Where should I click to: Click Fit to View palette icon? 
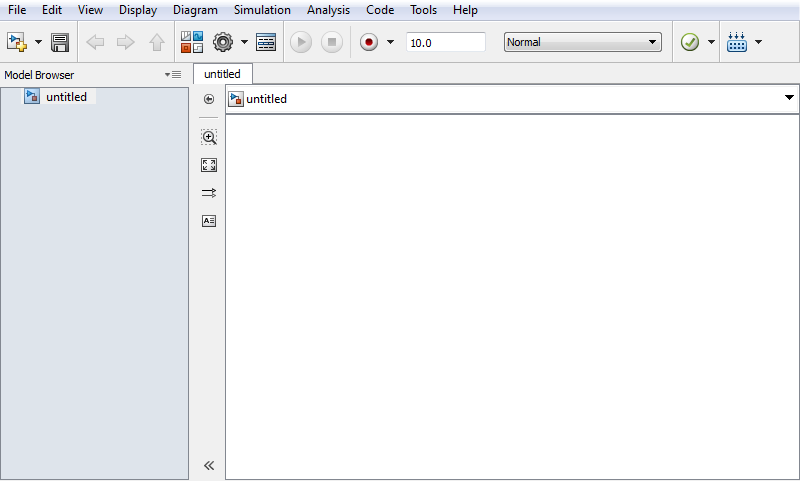click(x=209, y=165)
